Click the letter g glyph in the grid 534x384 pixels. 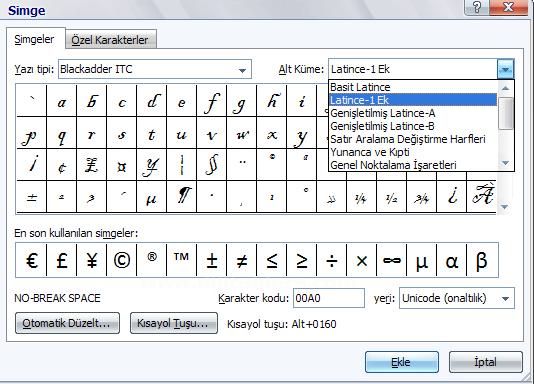[241, 101]
